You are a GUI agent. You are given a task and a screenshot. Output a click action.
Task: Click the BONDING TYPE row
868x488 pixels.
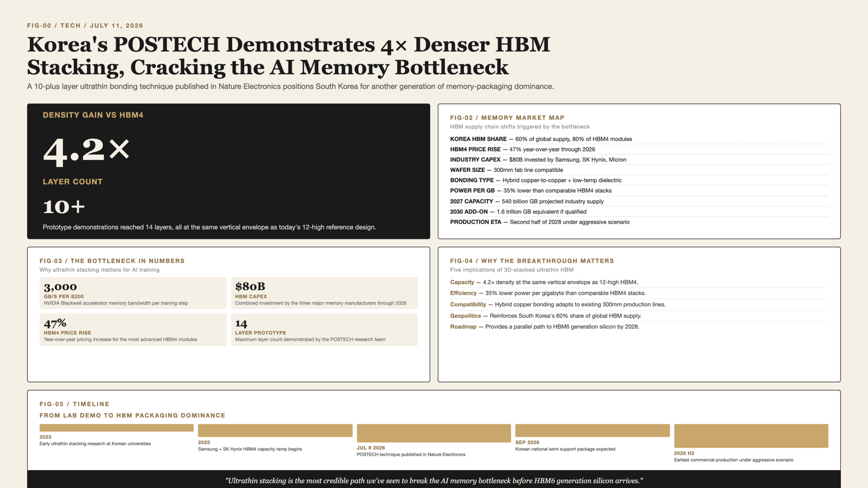(639, 180)
